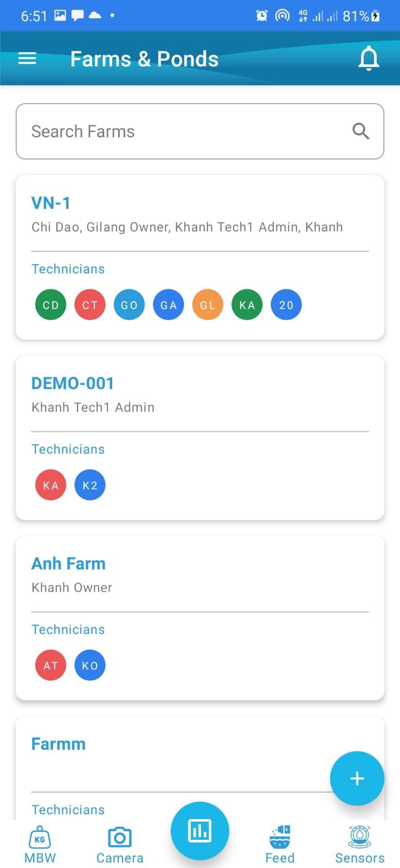Open the Camera tab
Screen dimensions: 400x868
coord(120,845)
